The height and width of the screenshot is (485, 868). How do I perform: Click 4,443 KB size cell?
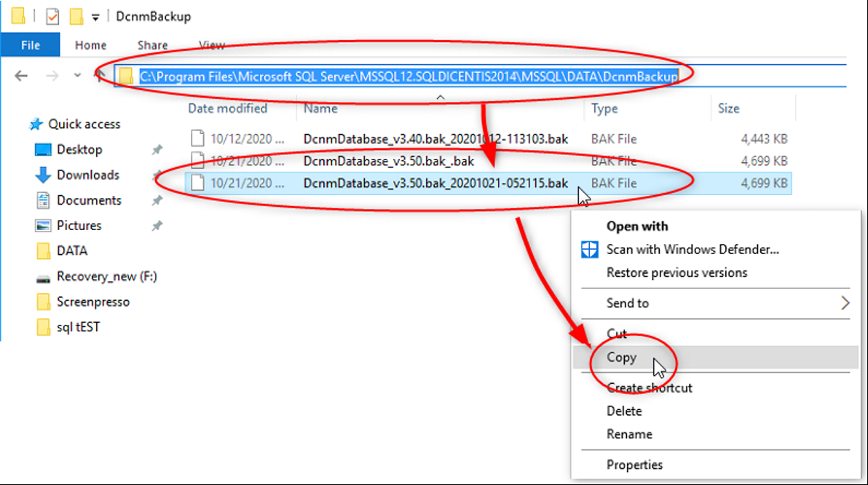pos(764,139)
